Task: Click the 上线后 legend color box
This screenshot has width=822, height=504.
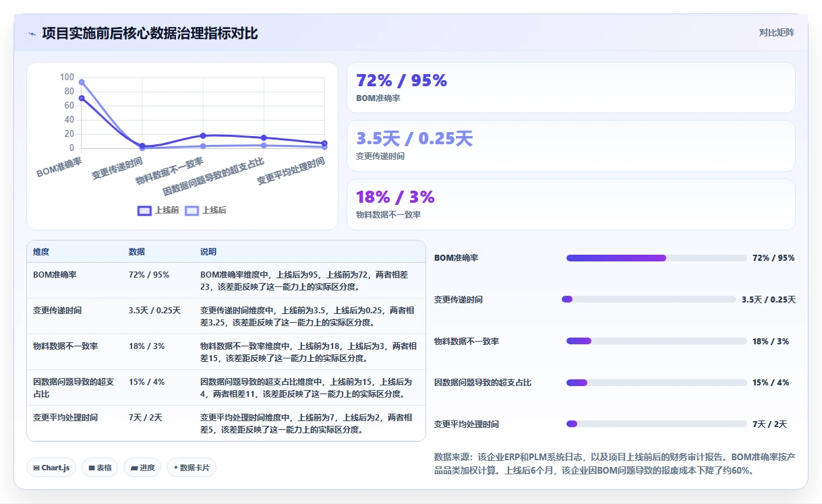Action: point(192,210)
